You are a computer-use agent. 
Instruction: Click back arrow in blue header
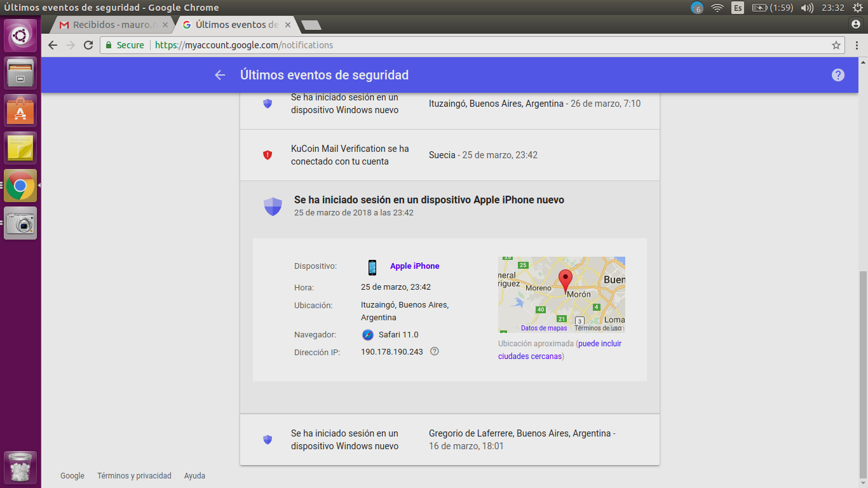pyautogui.click(x=220, y=75)
